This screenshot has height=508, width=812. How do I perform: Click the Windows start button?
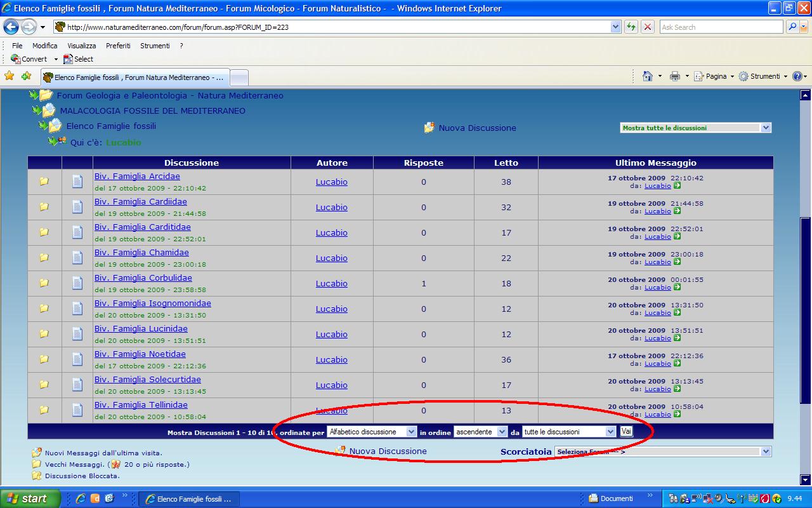(30, 498)
